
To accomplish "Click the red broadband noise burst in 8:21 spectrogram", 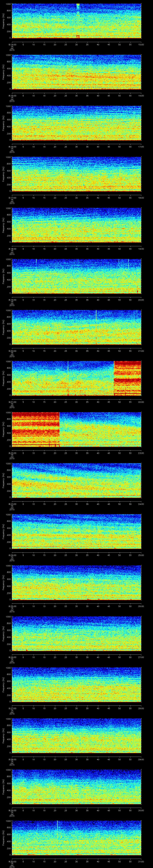I will 127,378.
